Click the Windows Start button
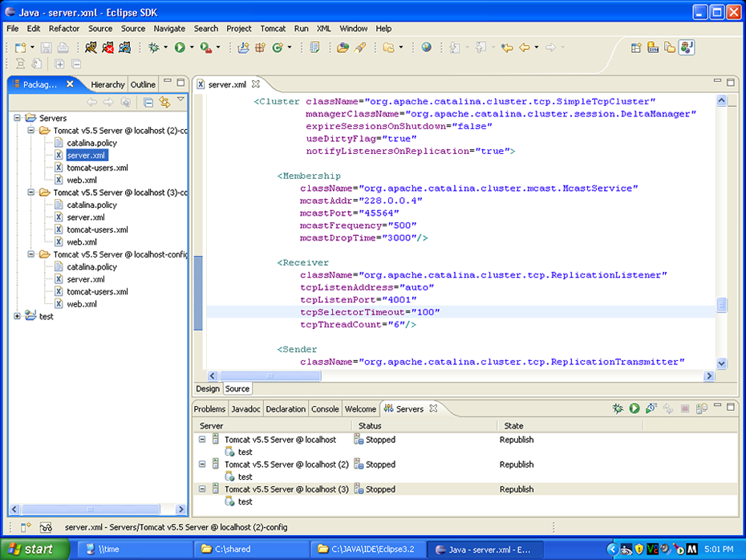The width and height of the screenshot is (746, 560). [34, 549]
